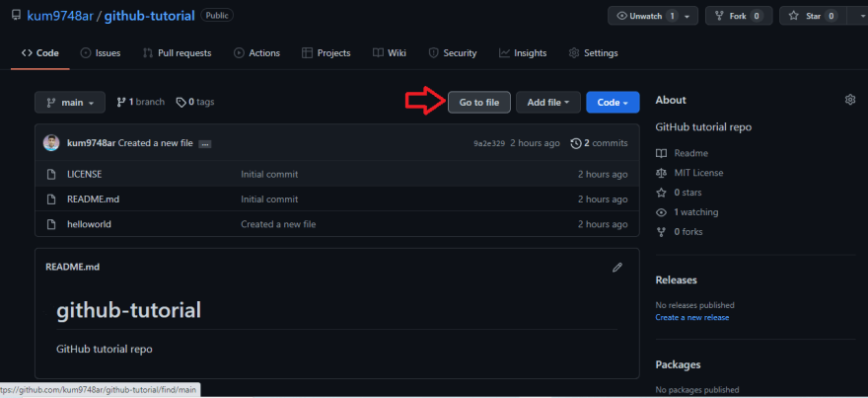Open the Settings tab
This screenshot has width=868, height=398.
pos(594,53)
